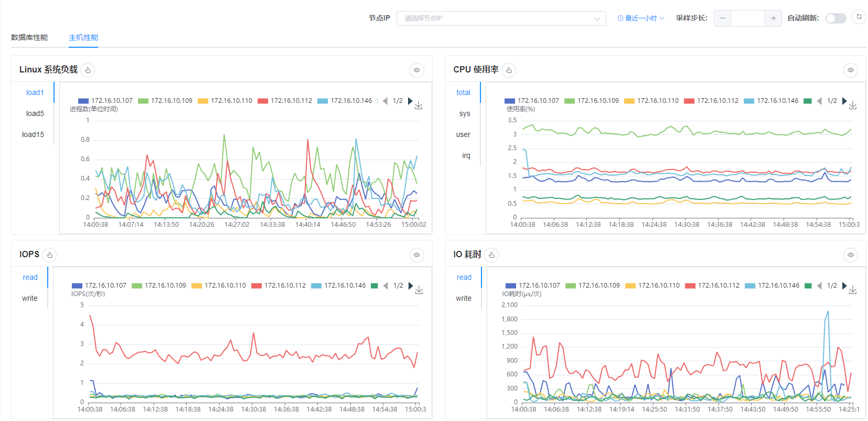868x421 pixels.
Task: Open the 节点IP dropdown
Action: click(501, 18)
